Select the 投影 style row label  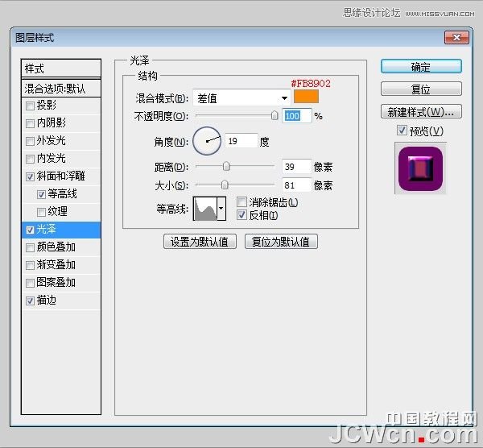[46, 105]
